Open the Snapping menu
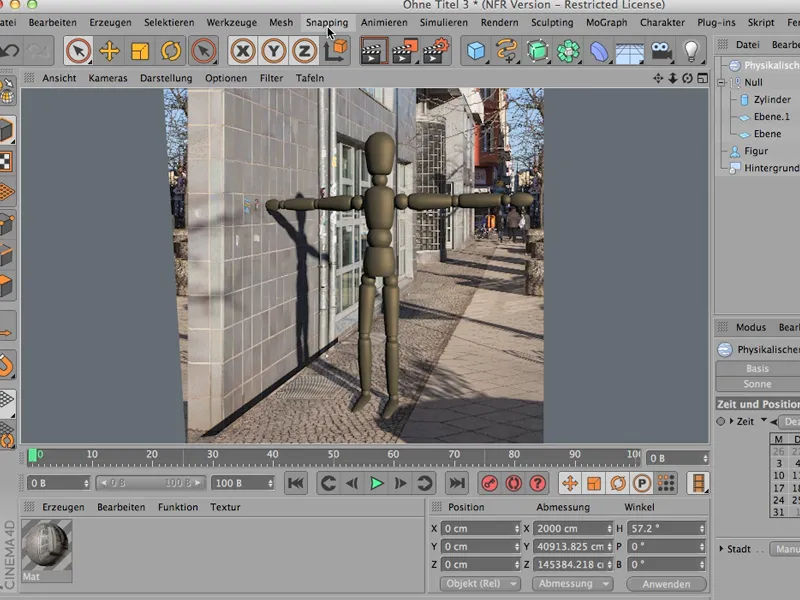This screenshot has height=600, width=800. pos(327,22)
